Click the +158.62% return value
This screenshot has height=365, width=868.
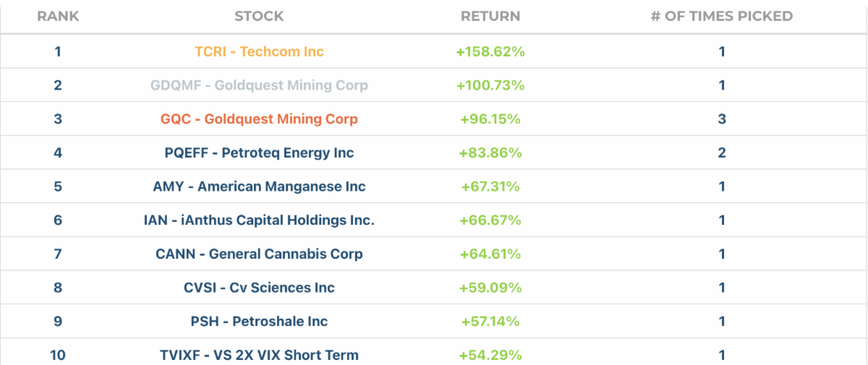(x=490, y=52)
